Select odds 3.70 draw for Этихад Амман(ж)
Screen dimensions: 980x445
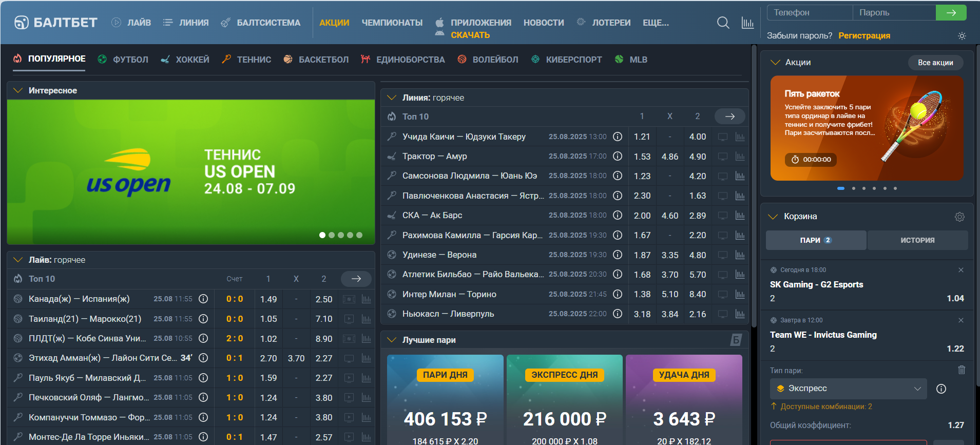coord(296,358)
